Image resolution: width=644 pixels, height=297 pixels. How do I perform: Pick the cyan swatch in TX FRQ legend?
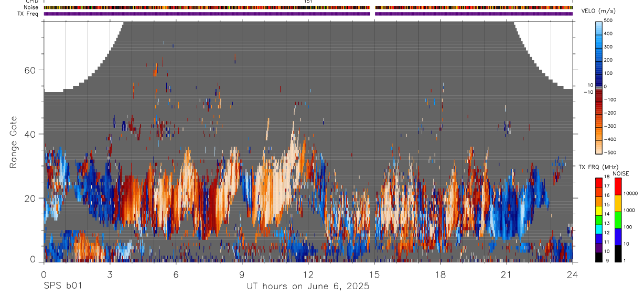[x=599, y=229]
